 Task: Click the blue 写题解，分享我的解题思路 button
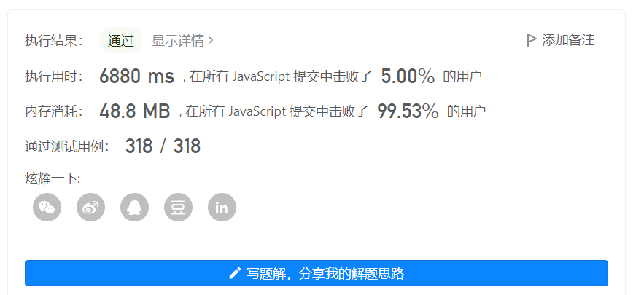[x=317, y=273]
